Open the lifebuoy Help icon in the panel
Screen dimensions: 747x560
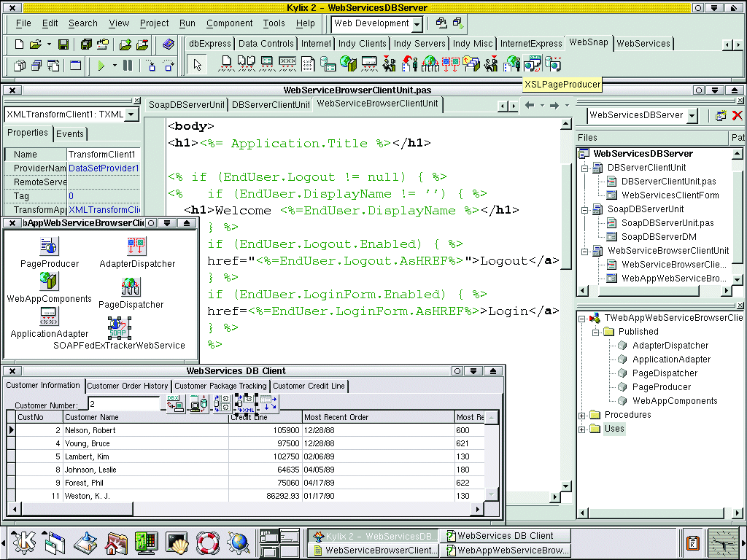[x=208, y=542]
